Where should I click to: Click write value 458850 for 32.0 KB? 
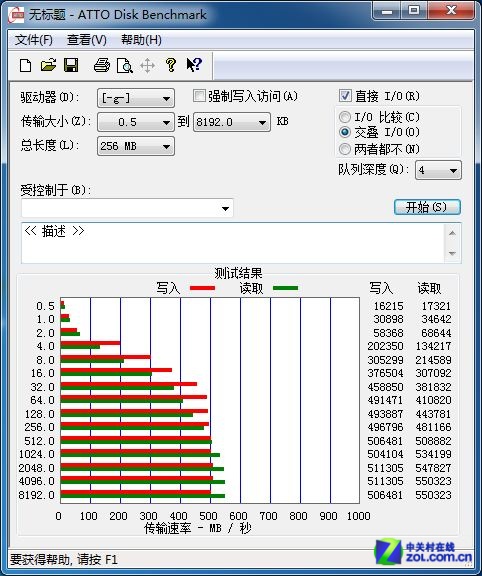385,387
